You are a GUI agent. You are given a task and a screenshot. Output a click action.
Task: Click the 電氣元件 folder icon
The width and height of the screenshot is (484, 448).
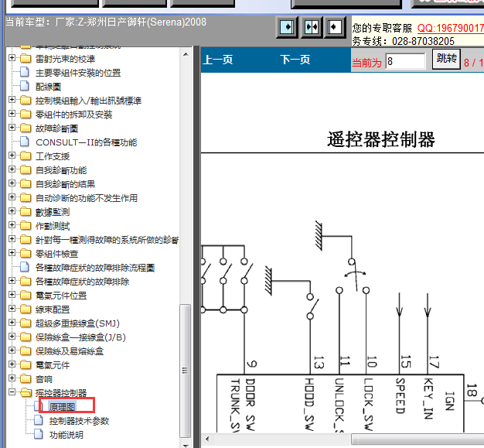coord(26,365)
